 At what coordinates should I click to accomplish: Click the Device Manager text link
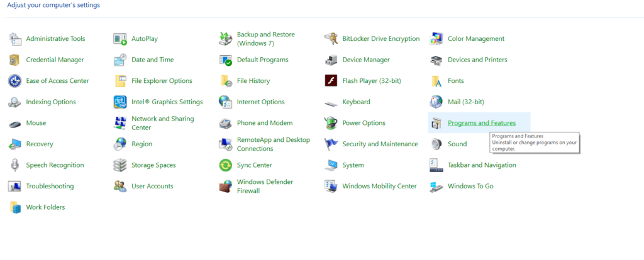tap(366, 60)
